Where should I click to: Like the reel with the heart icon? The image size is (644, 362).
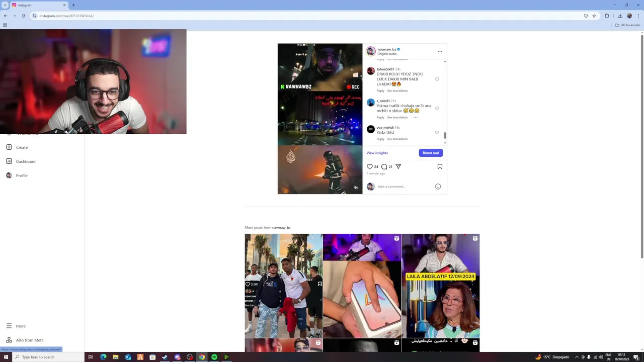[370, 166]
